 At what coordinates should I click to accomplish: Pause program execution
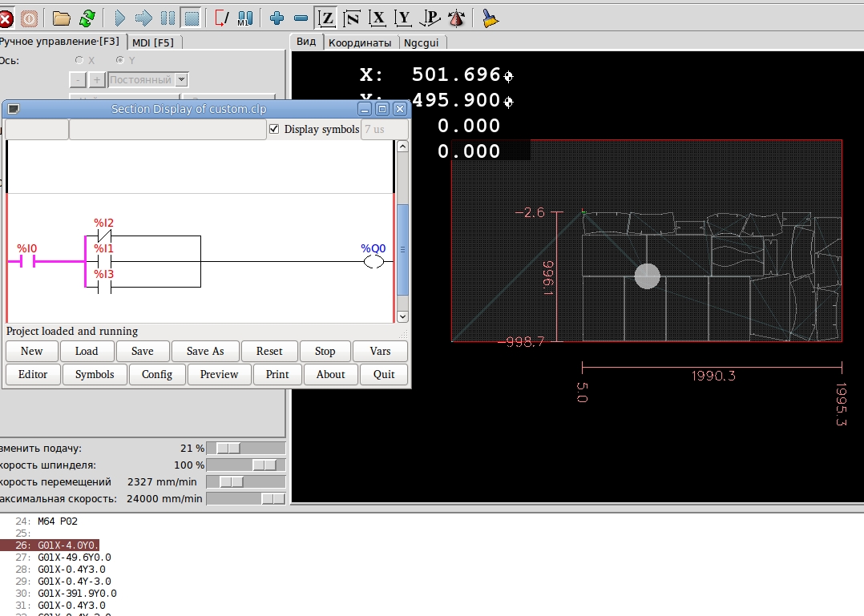pos(168,17)
